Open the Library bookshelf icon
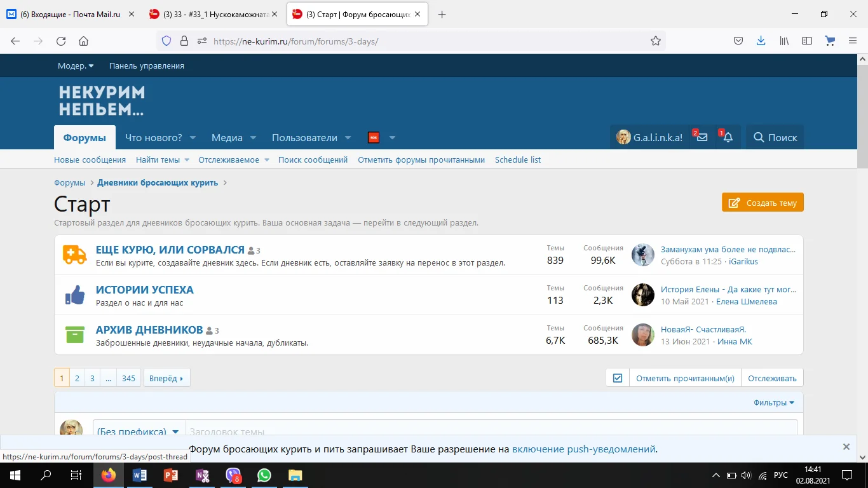 click(785, 41)
